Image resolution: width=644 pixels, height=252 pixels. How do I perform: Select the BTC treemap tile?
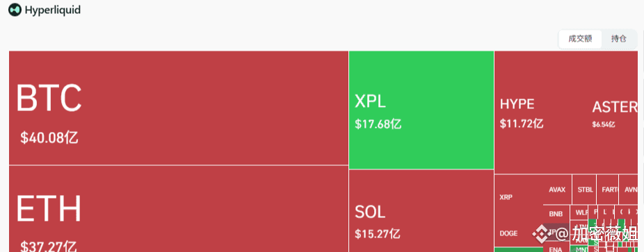click(179, 108)
